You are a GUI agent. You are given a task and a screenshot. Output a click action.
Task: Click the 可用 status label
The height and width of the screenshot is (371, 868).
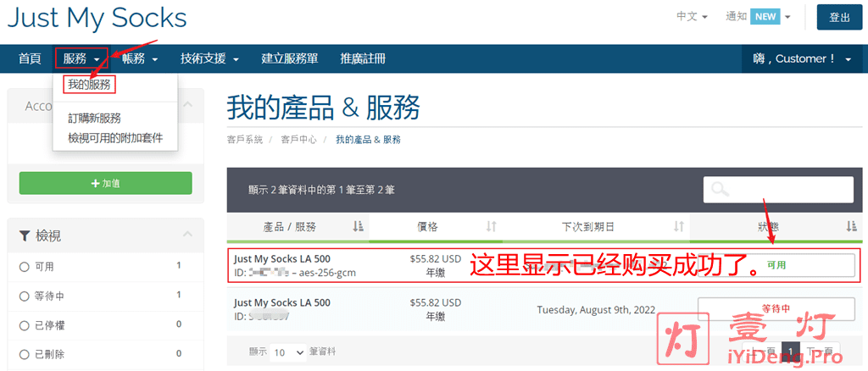pyautogui.click(x=776, y=265)
